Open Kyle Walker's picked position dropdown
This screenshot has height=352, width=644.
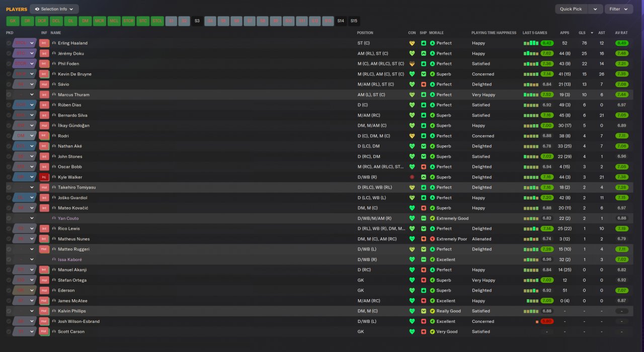pos(25,177)
